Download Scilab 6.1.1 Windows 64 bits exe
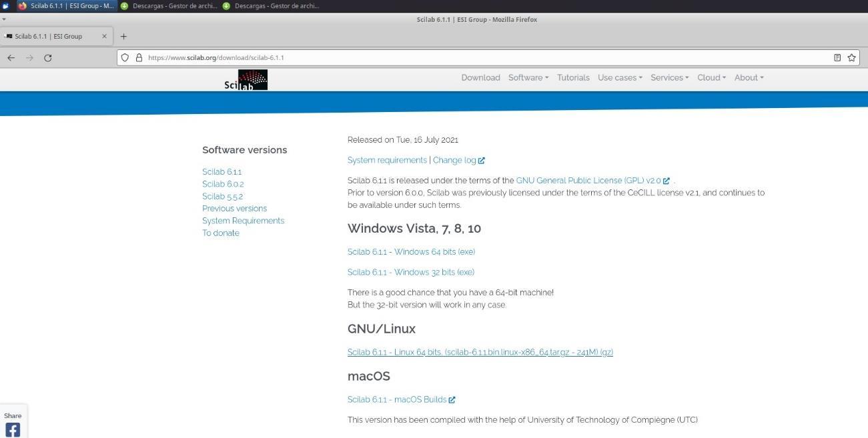Screen dimensions: 868x438 [411, 252]
